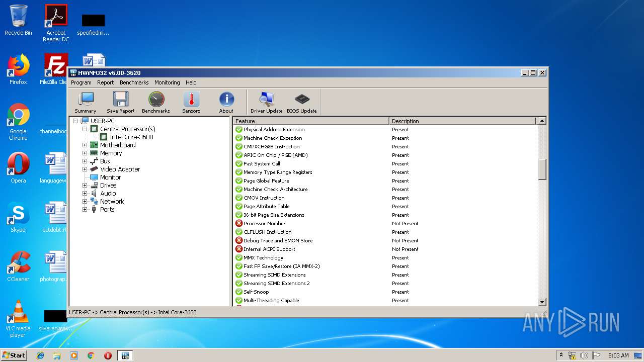
Task: Select the Network tree item label
Action: (x=112, y=202)
